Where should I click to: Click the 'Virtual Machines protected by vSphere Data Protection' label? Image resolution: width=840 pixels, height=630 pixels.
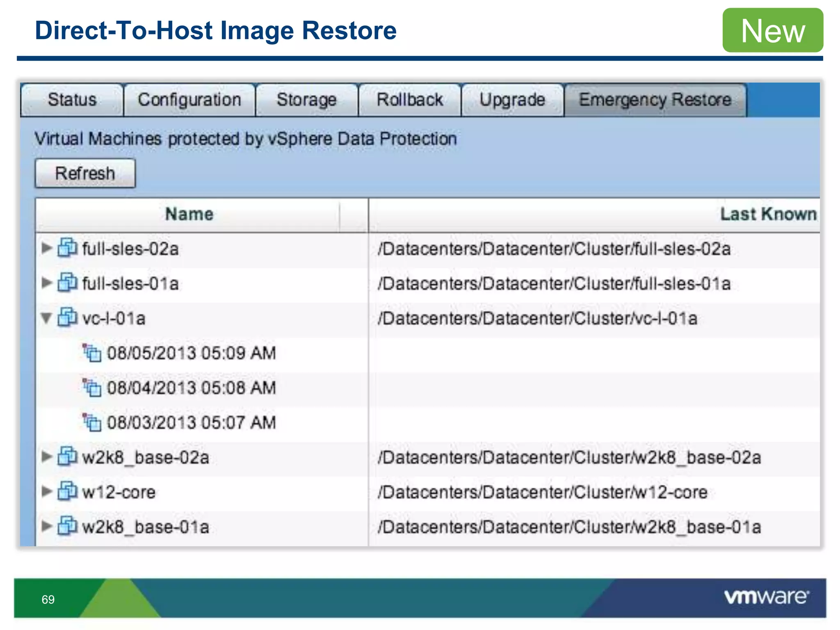pos(245,139)
